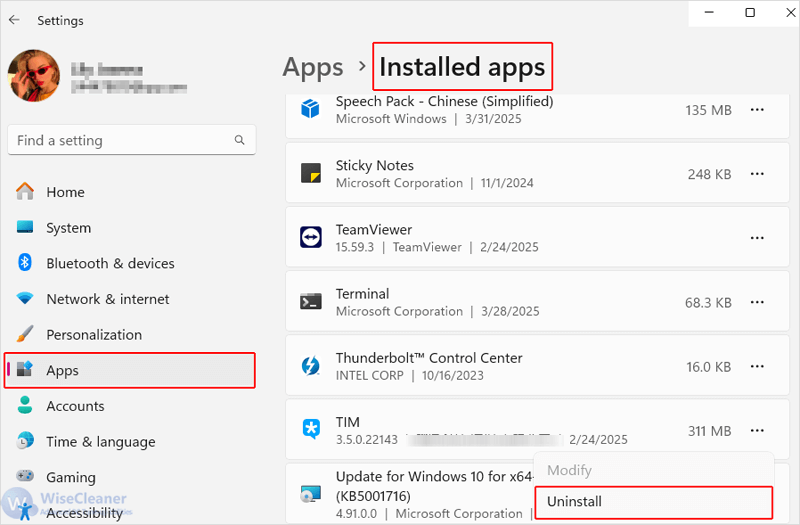800x525 pixels.
Task: Open System settings in the sidebar
Action: pyautogui.click(x=130, y=228)
